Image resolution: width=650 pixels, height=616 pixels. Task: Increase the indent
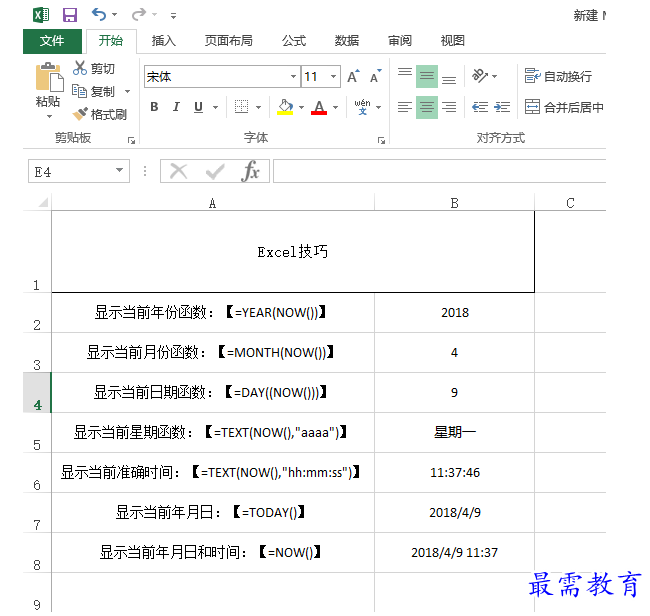[x=502, y=107]
